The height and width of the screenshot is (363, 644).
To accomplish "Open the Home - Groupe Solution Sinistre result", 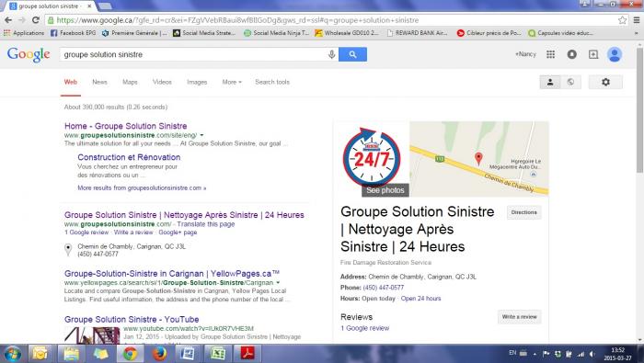I will 126,126.
